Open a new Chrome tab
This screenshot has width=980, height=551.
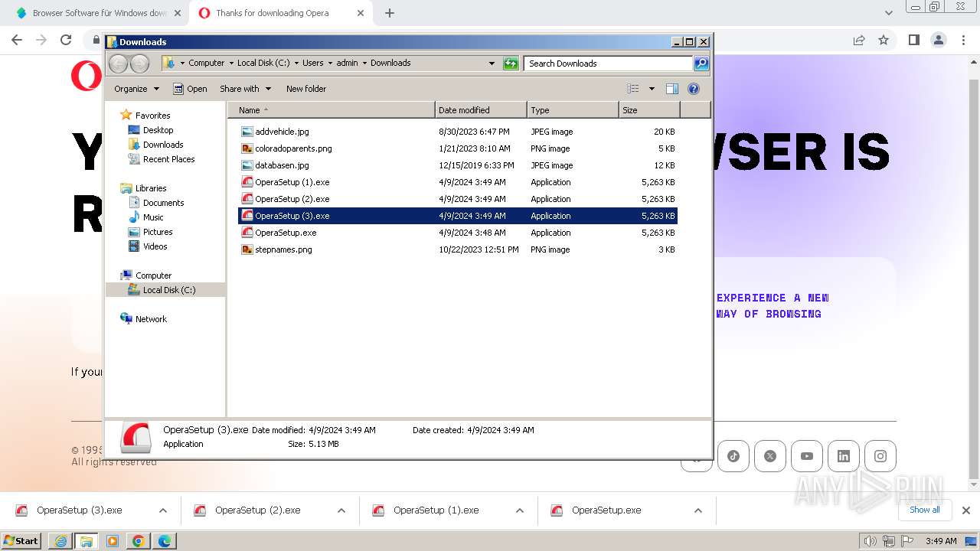(x=390, y=13)
